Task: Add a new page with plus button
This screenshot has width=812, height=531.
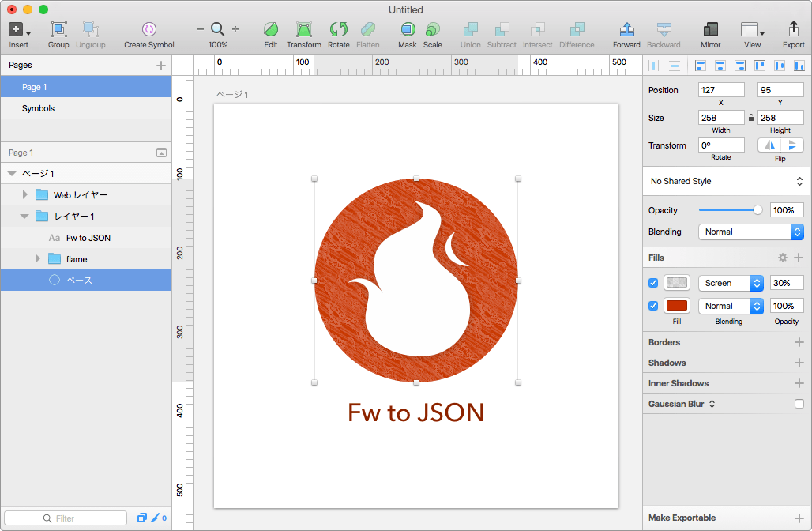Action: pyautogui.click(x=161, y=66)
